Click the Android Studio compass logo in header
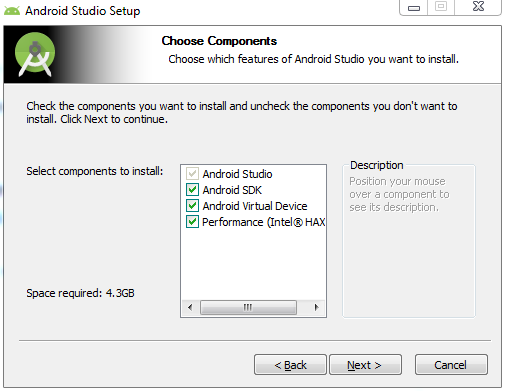 coord(35,54)
